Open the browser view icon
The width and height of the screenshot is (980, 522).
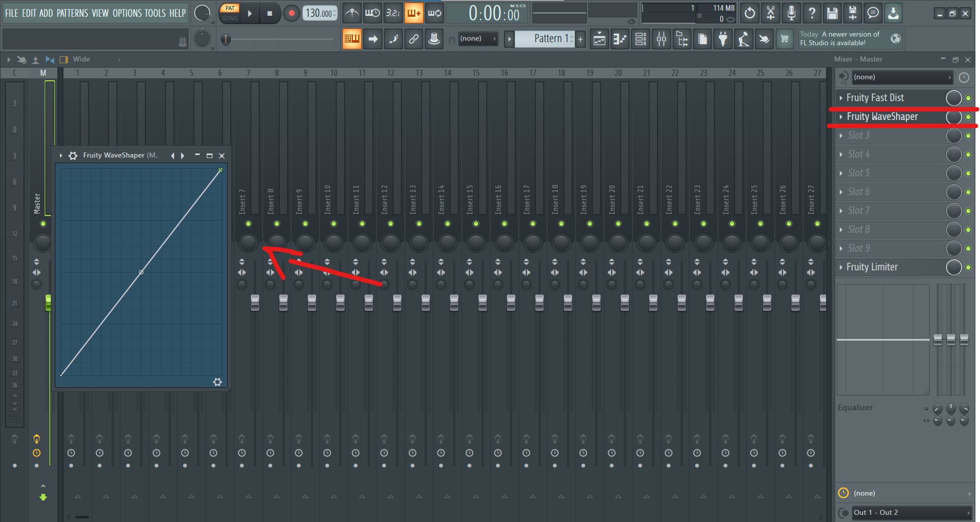point(682,39)
